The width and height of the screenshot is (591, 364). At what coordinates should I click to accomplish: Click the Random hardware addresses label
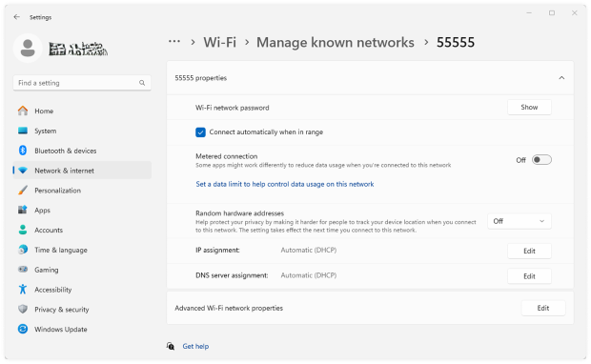(x=239, y=213)
